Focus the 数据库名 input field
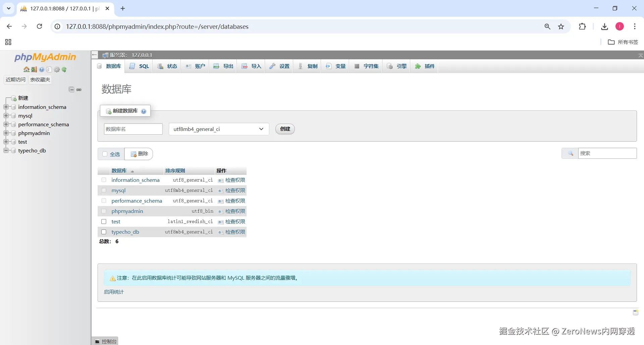The width and height of the screenshot is (644, 345). click(x=133, y=129)
